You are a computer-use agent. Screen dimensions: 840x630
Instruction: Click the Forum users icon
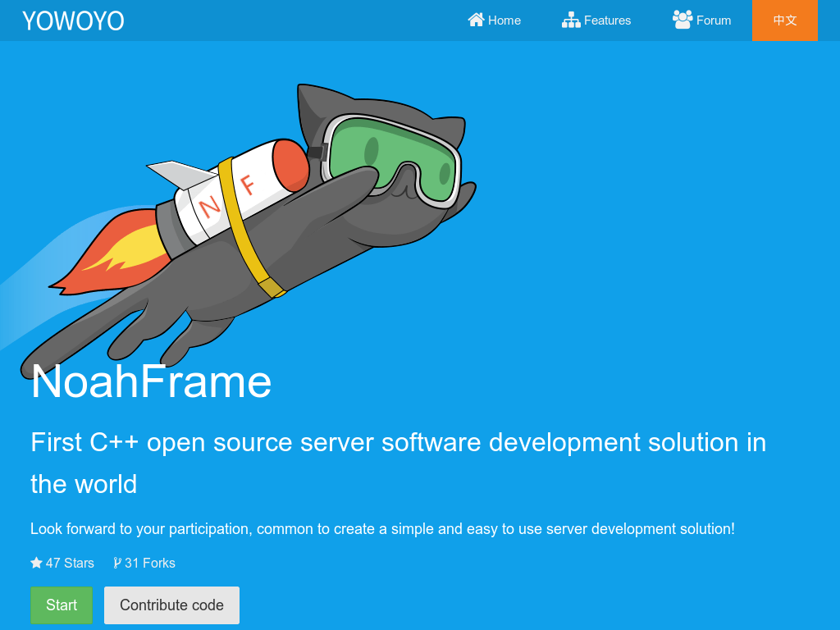682,20
